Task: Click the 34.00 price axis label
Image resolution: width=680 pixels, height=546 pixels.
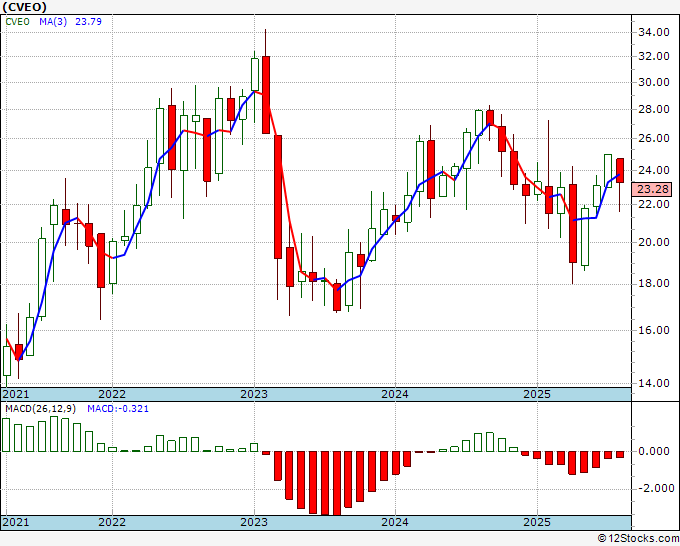Action: point(654,32)
